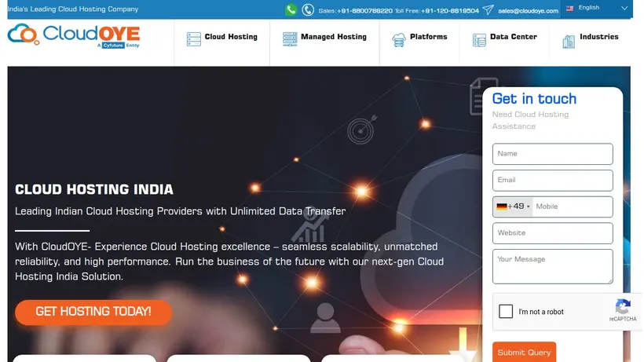Click the Industries buildings icon
Viewport: 644px width, 362px height.
point(569,42)
